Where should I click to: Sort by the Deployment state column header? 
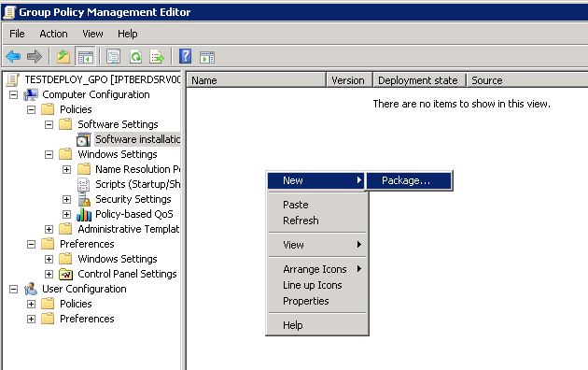pyautogui.click(x=420, y=80)
